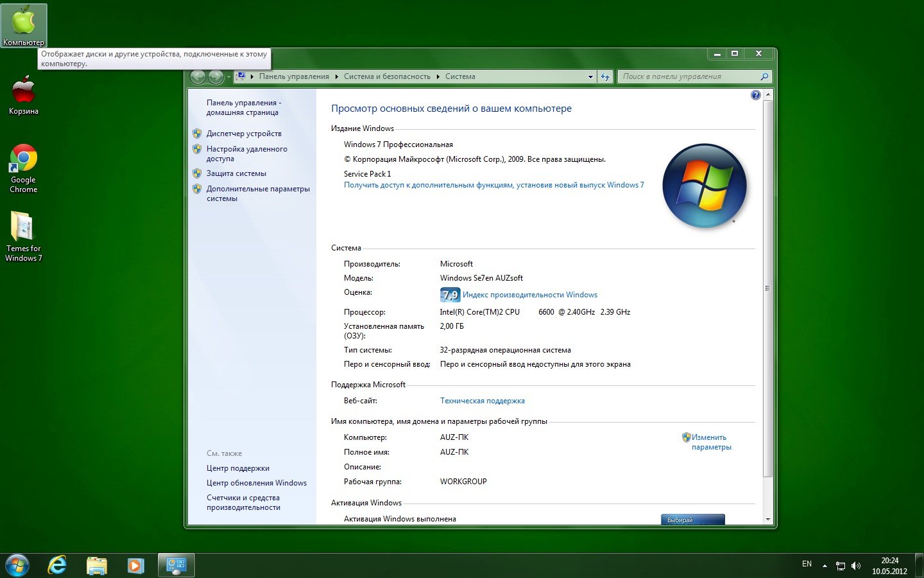Open 'Индекс производительности Windows' link
This screenshot has height=578, width=924.
coord(530,295)
